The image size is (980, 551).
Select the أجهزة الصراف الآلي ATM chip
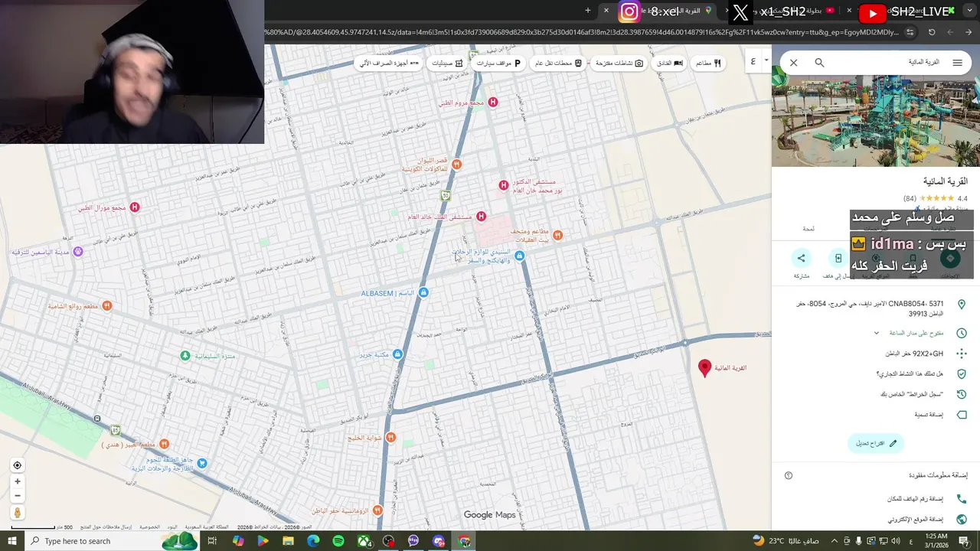tap(390, 64)
